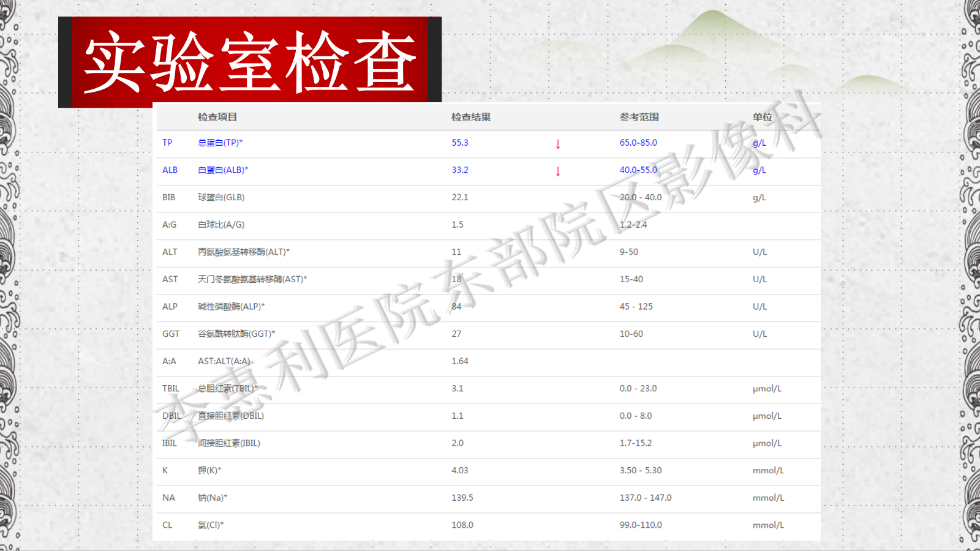Click the 参考范围 column header
This screenshot has height=551, width=980.
(639, 117)
